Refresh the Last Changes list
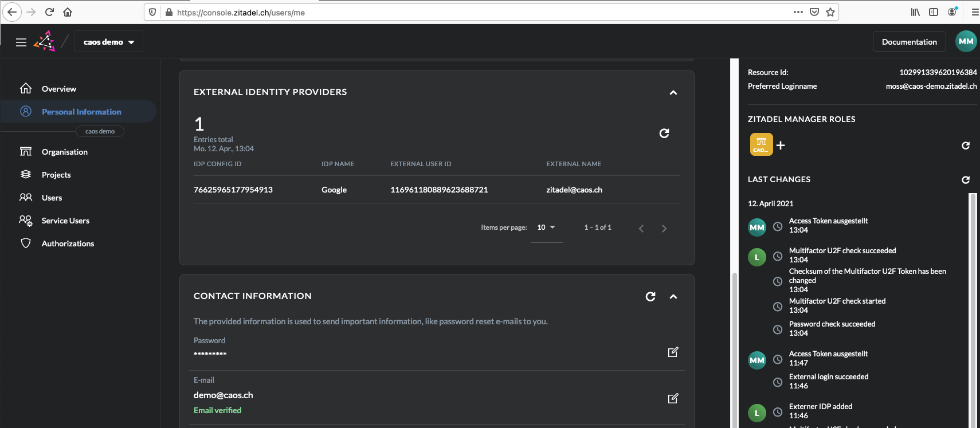The height and width of the screenshot is (428, 980). 966,180
